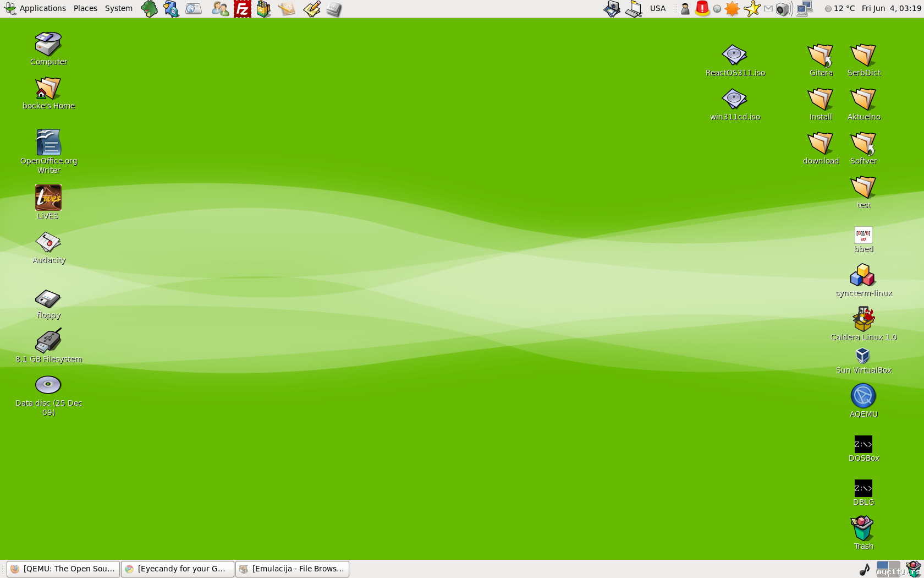Click the gray notepad launcher in top panel
Image resolution: width=924 pixels, height=578 pixels.
pyautogui.click(x=334, y=9)
